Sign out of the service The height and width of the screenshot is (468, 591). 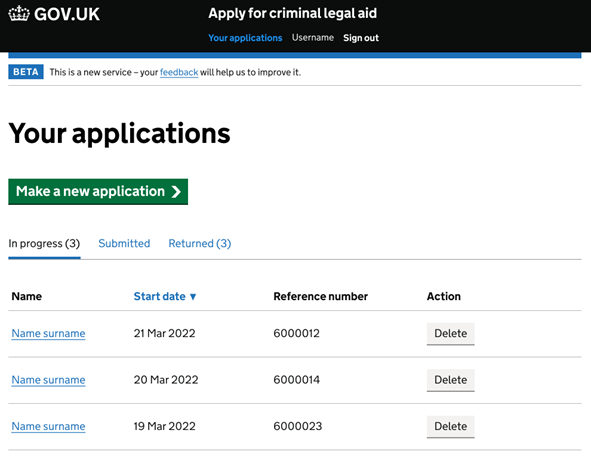pyautogui.click(x=361, y=38)
